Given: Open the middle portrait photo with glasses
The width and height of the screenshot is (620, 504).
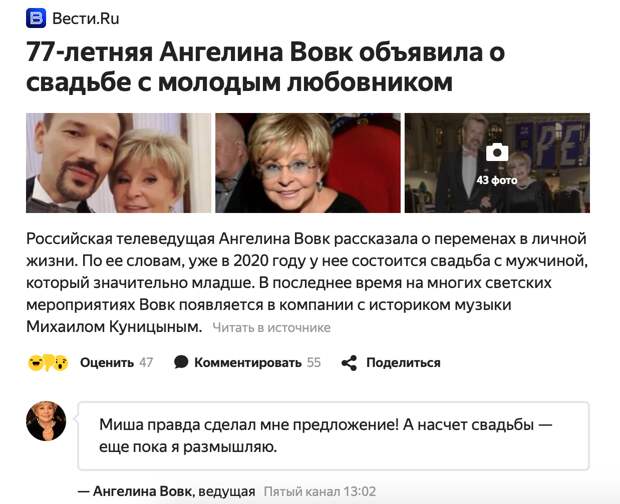Looking at the screenshot, I should click(x=308, y=163).
